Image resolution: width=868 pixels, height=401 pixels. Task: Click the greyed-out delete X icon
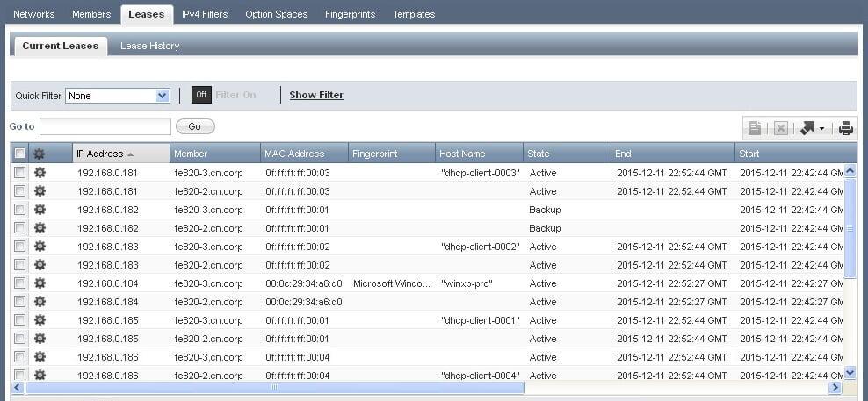pyautogui.click(x=780, y=128)
